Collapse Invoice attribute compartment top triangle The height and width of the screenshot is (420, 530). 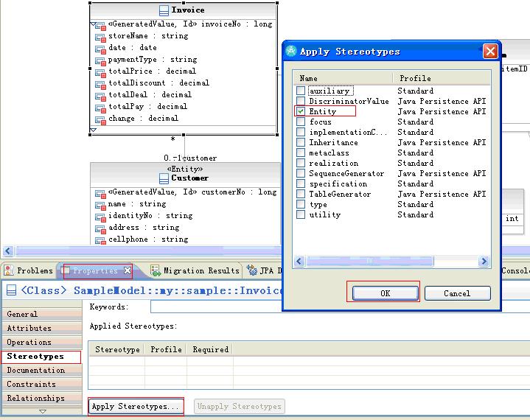pos(94,24)
